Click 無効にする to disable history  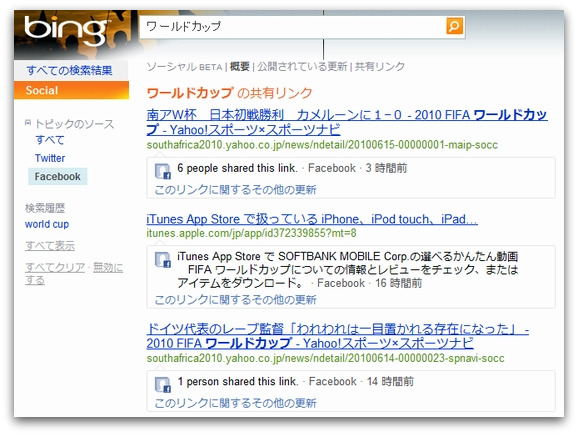point(74,274)
